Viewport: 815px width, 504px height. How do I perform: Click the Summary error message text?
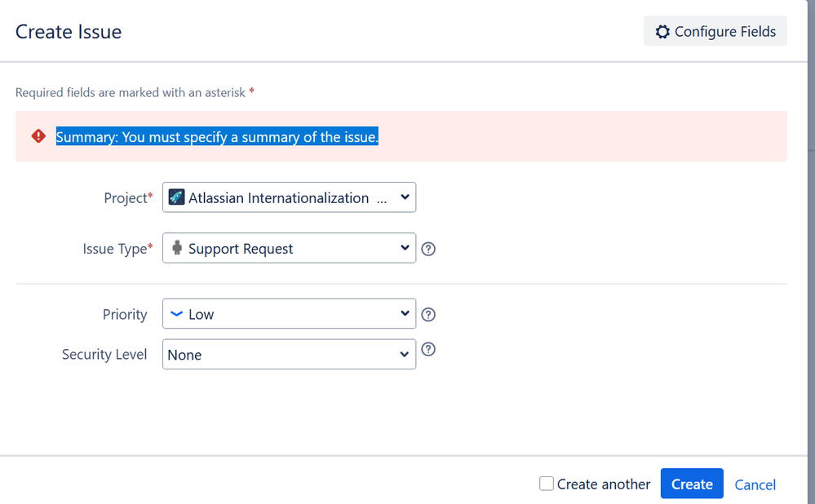click(x=217, y=137)
